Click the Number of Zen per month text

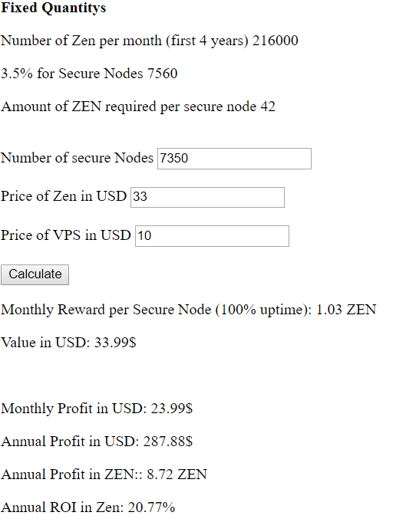point(150,41)
